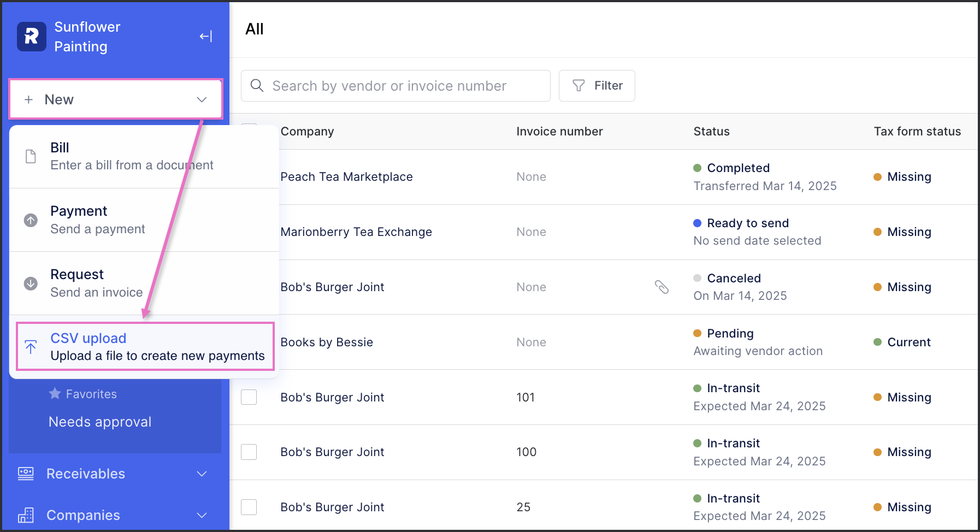Tick the checkbox for invoice 25
This screenshot has width=980, height=532.
click(x=249, y=507)
